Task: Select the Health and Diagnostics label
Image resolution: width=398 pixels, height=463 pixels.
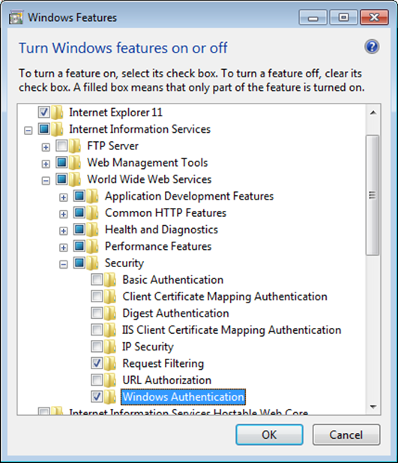Action: pos(161,230)
